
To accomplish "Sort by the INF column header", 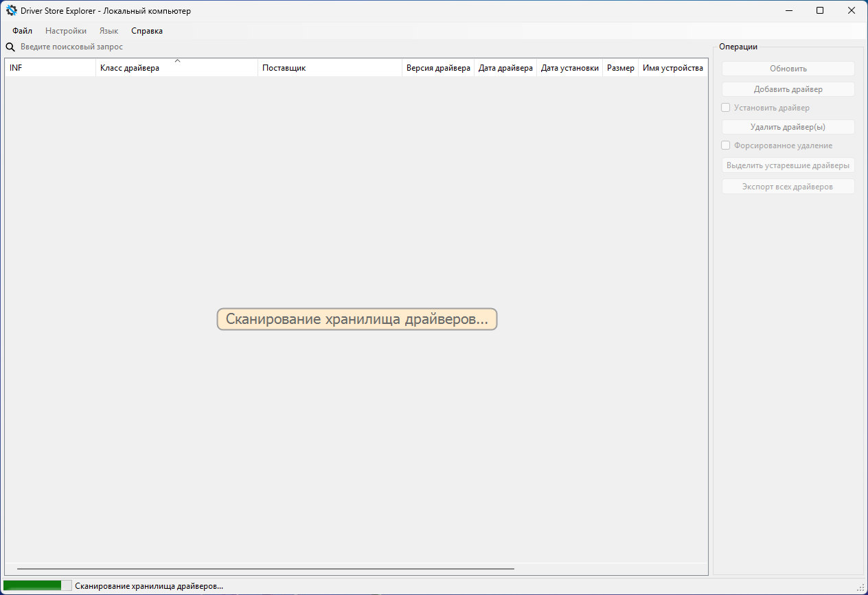I will [49, 68].
